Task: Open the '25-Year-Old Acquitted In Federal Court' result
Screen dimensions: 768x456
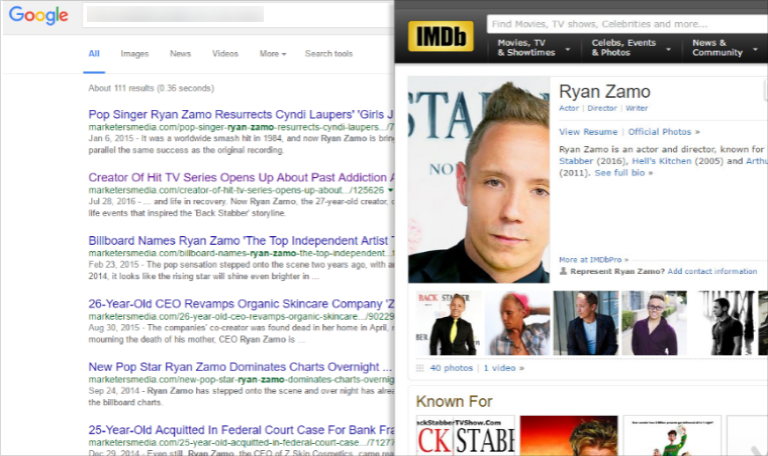Action: [241, 430]
